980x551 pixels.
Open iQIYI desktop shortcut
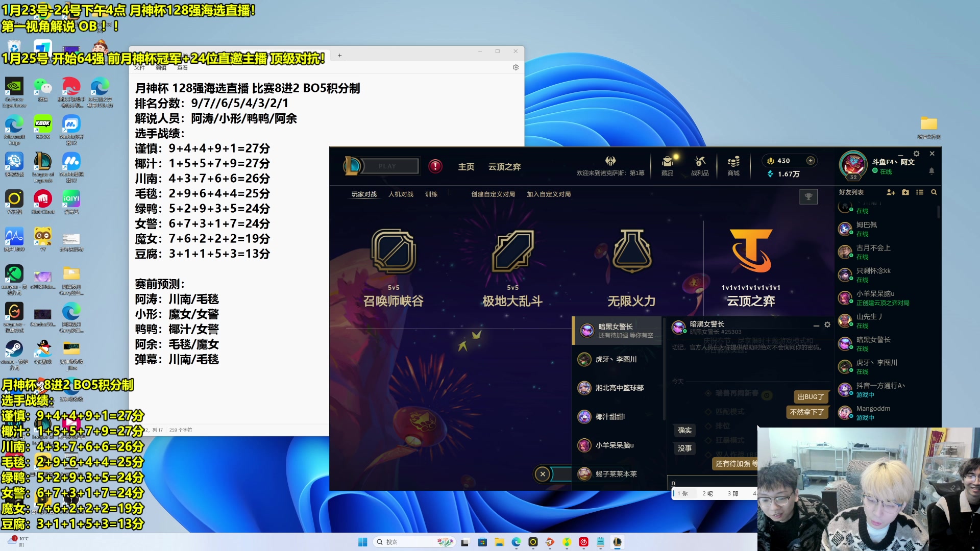pyautogui.click(x=71, y=202)
